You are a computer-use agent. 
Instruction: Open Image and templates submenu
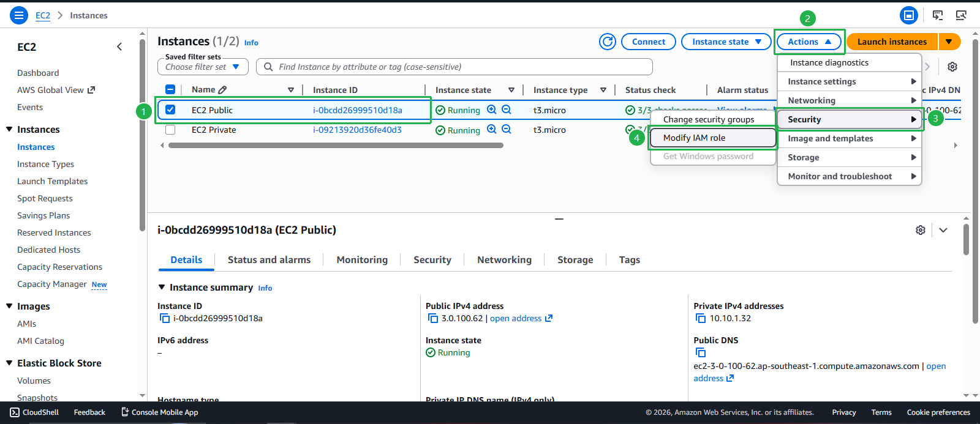click(850, 138)
